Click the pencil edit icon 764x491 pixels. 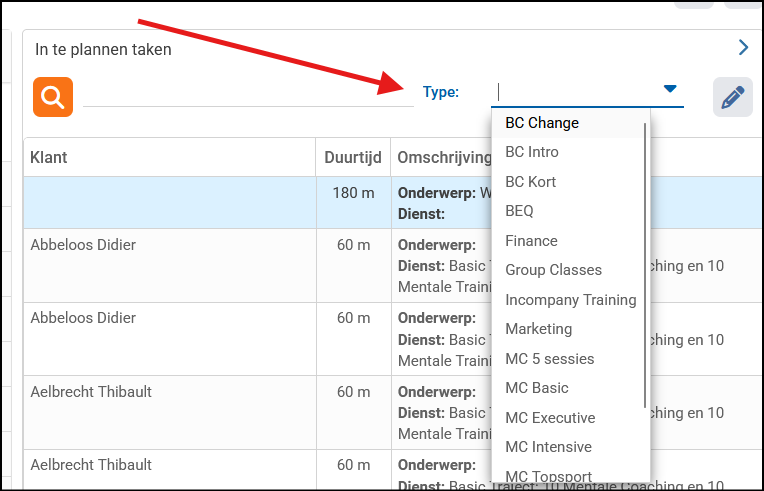click(x=732, y=97)
